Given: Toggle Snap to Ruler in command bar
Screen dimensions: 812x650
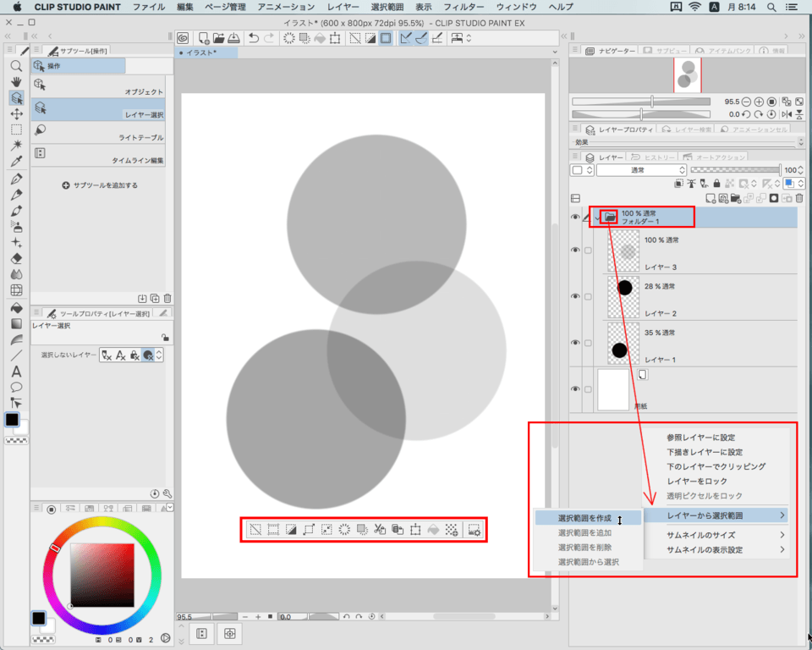Looking at the screenshot, I should [x=406, y=38].
